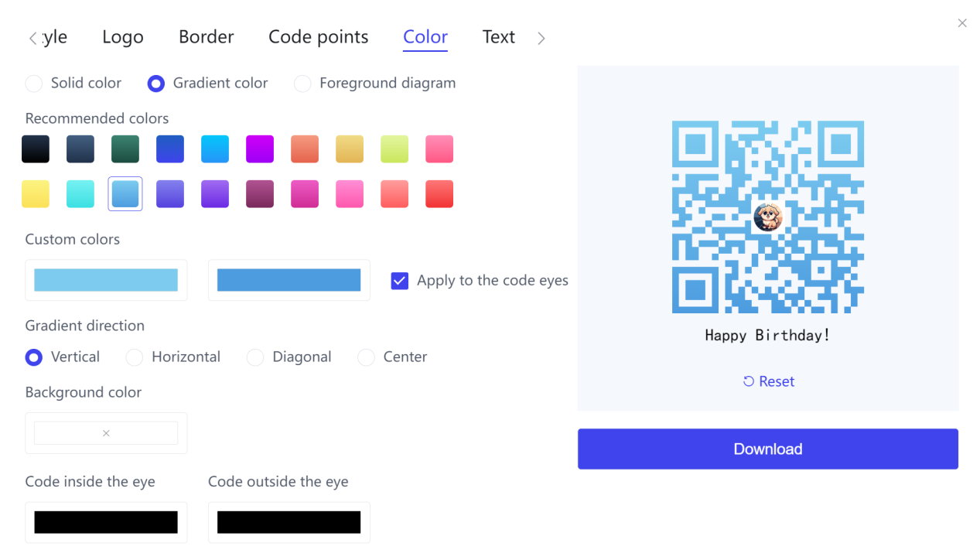Pick the lime yellow-green recommended swatch
Image resolution: width=980 pixels, height=560 pixels.
pyautogui.click(x=394, y=149)
